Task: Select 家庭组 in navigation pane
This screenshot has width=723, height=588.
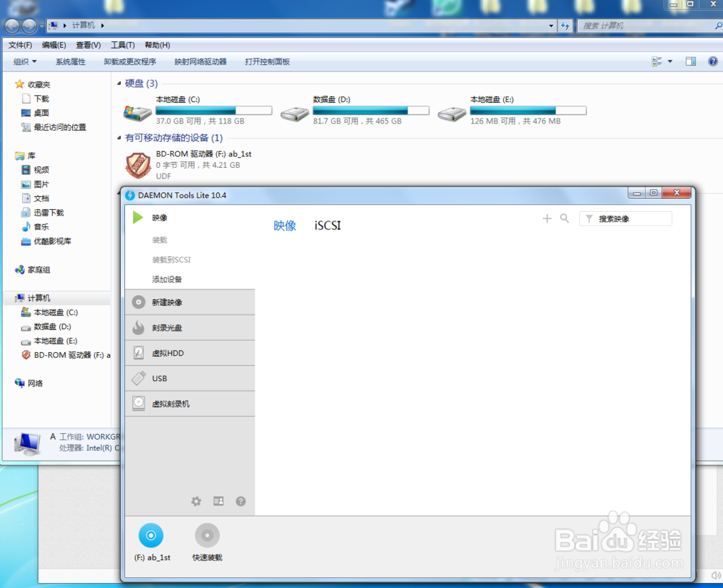Action: [33, 270]
